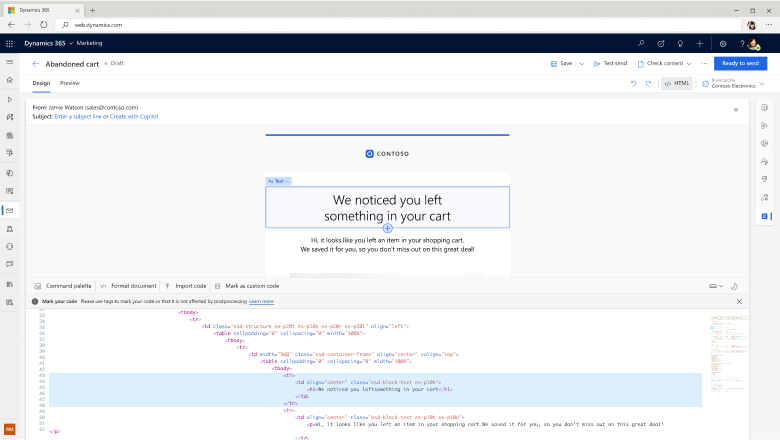Dismiss the Mark your code notice
The width and height of the screenshot is (780, 440).
pyautogui.click(x=739, y=301)
